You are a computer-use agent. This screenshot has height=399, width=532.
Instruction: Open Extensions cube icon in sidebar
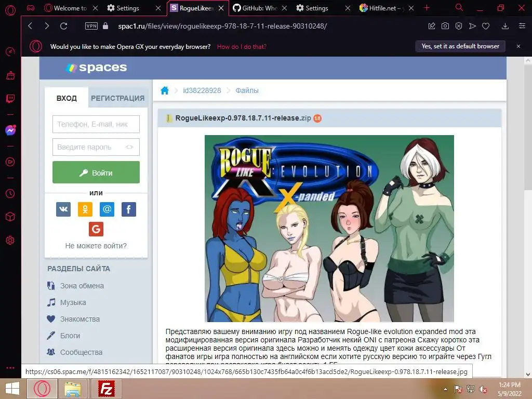tap(10, 217)
